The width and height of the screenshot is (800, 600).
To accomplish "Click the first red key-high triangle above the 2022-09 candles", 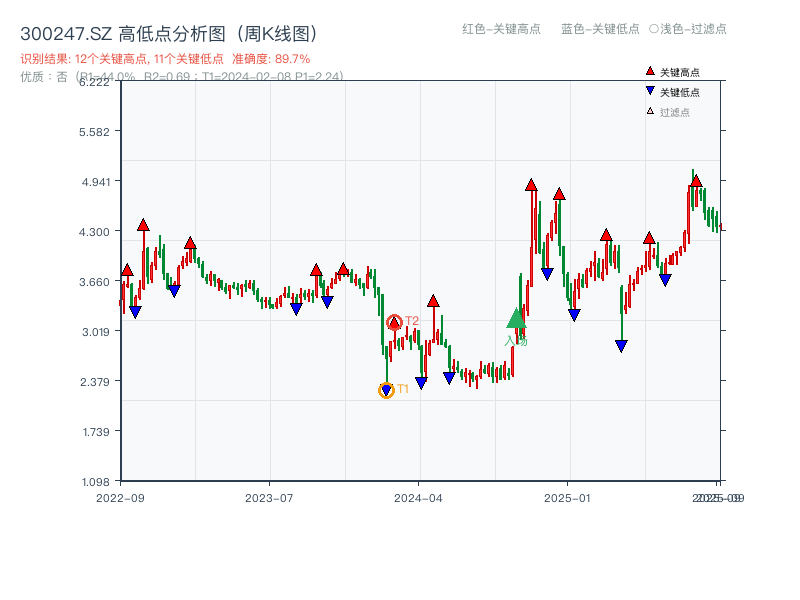I will 127,270.
